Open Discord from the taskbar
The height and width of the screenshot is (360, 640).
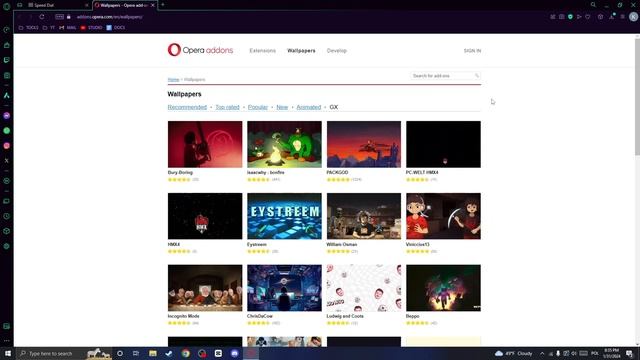235,353
